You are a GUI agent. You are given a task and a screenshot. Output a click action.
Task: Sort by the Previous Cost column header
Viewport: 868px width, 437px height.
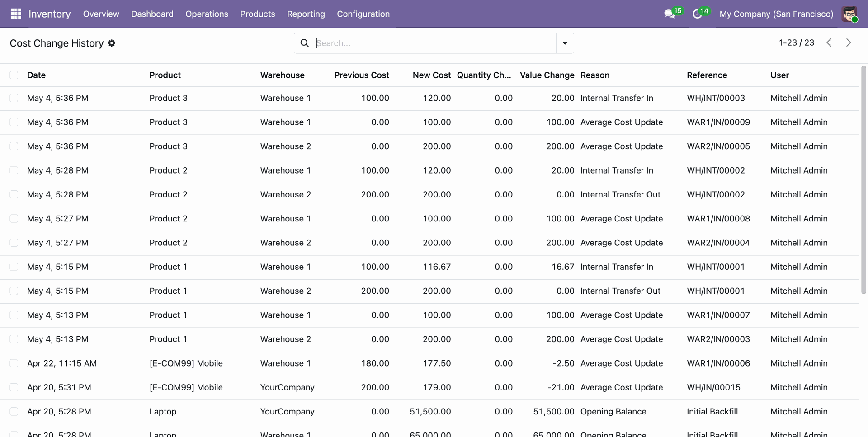pyautogui.click(x=362, y=75)
